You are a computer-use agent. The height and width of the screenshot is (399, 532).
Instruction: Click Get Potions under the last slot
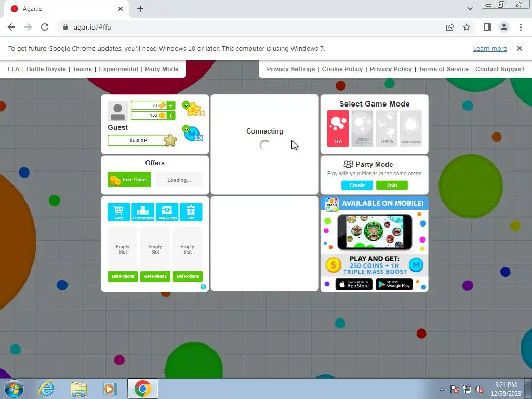(x=188, y=276)
